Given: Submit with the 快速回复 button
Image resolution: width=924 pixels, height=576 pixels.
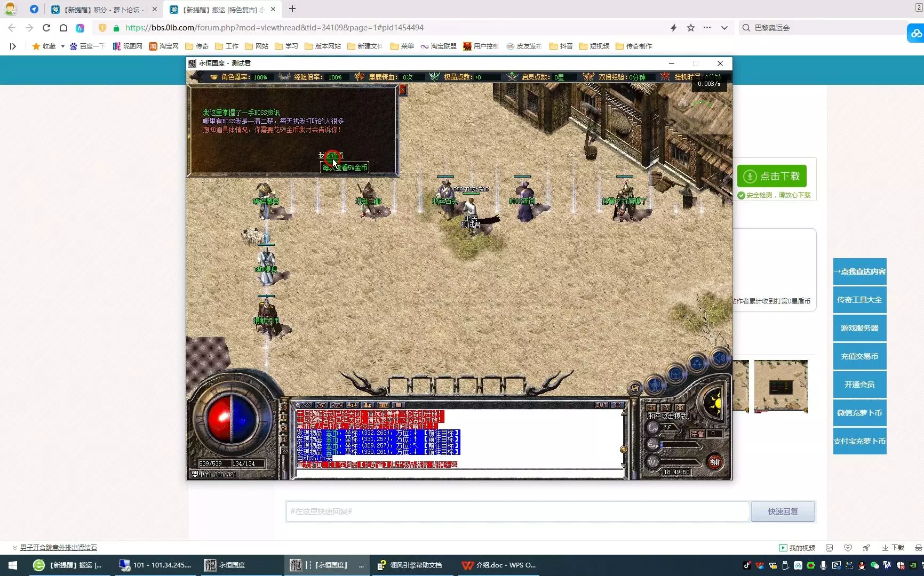Looking at the screenshot, I should (x=783, y=511).
